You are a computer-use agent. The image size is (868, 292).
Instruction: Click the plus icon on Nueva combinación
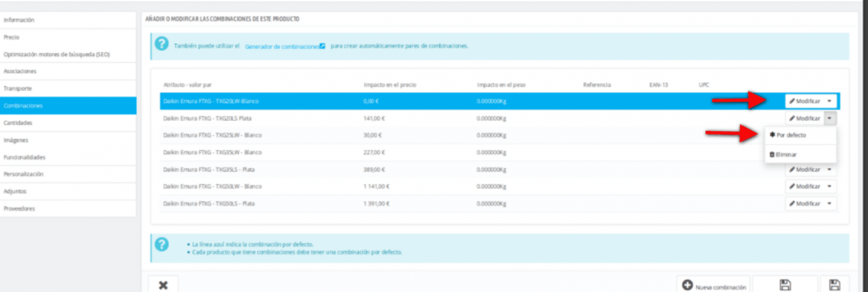point(687,285)
